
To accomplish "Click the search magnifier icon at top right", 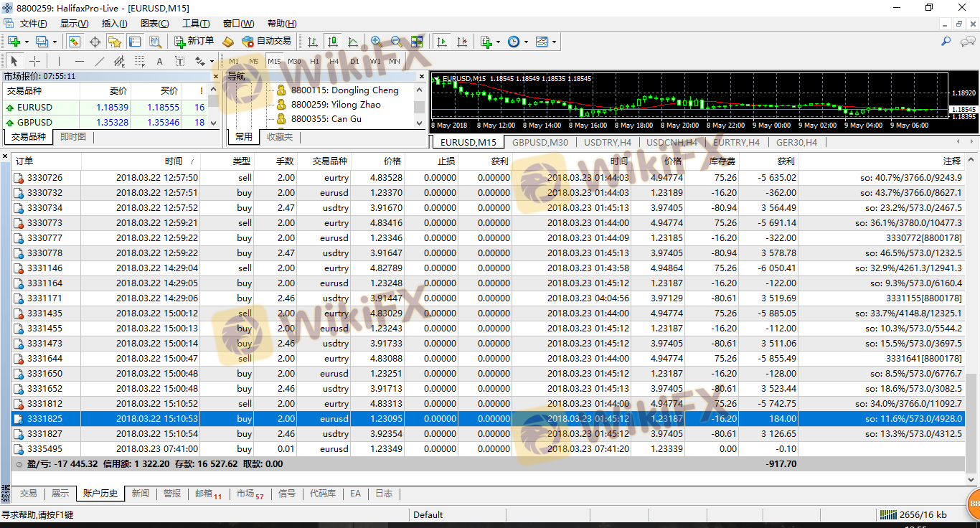I will click(946, 42).
